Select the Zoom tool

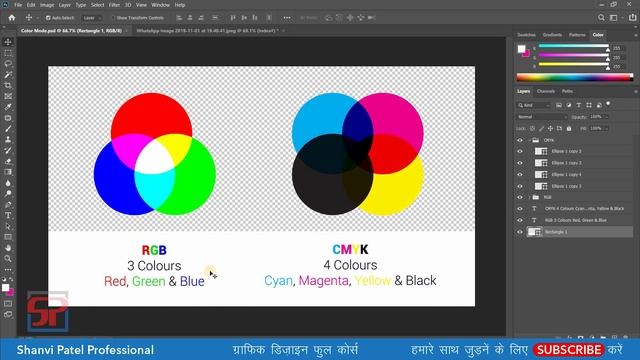coord(8,258)
